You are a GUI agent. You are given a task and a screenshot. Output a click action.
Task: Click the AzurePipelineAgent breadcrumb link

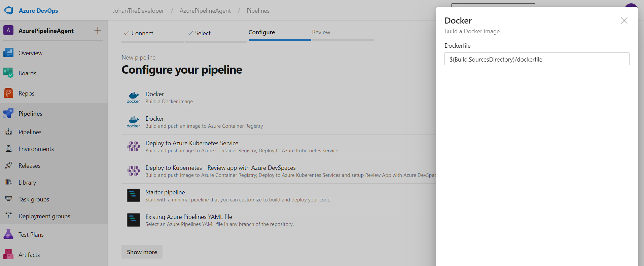(x=205, y=11)
